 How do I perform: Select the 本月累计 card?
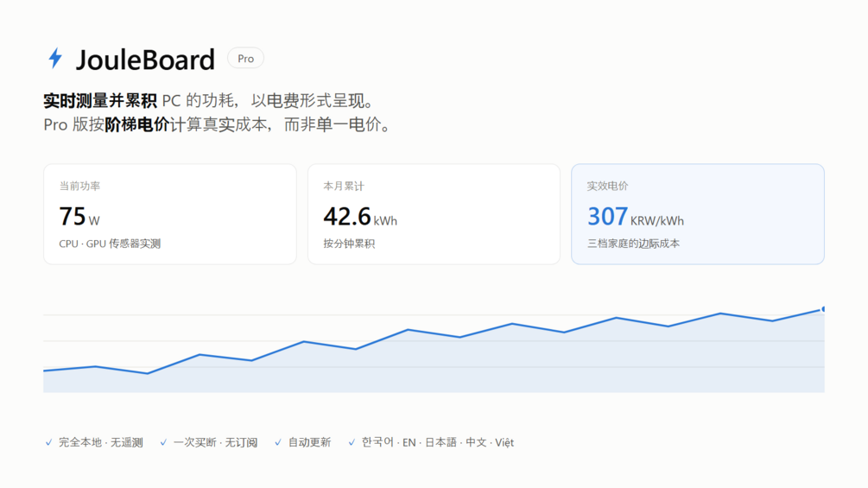434,214
